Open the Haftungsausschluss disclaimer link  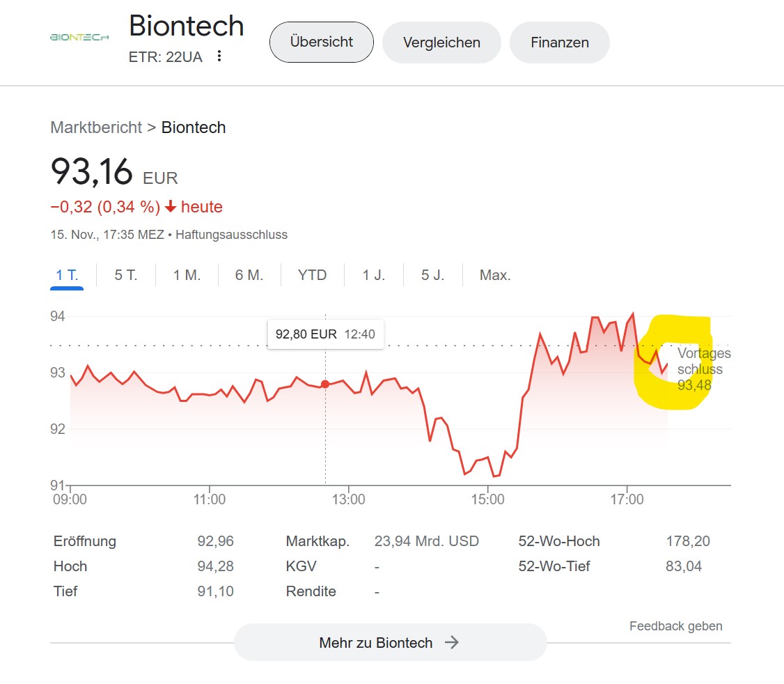click(x=231, y=235)
